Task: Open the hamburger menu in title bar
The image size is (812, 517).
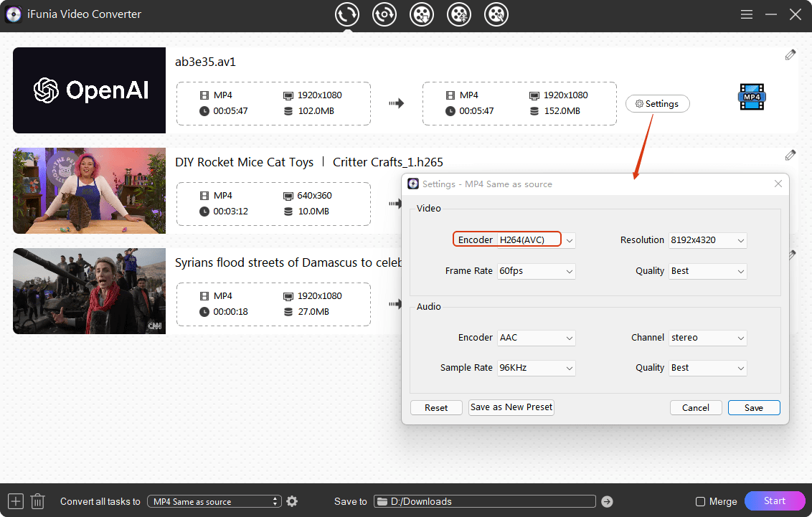Action: click(x=747, y=14)
